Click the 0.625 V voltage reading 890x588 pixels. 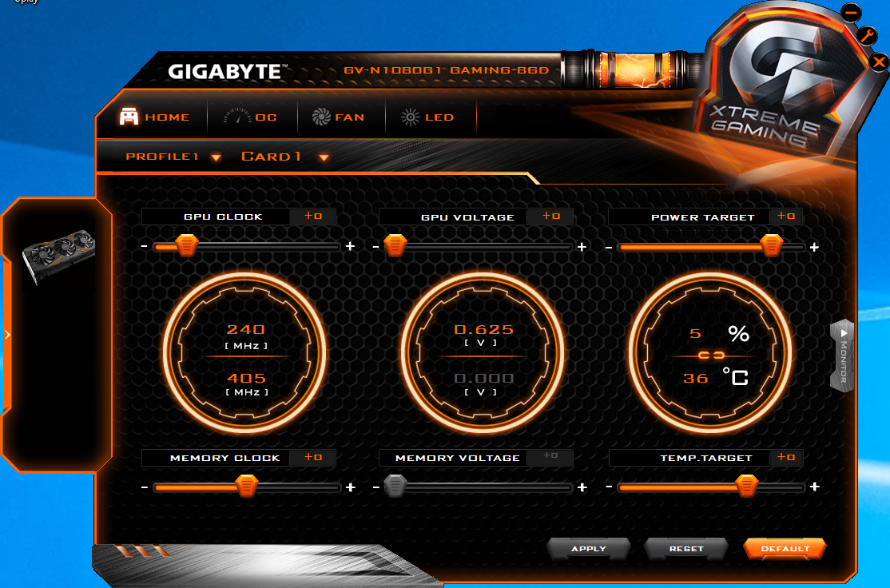click(483, 330)
